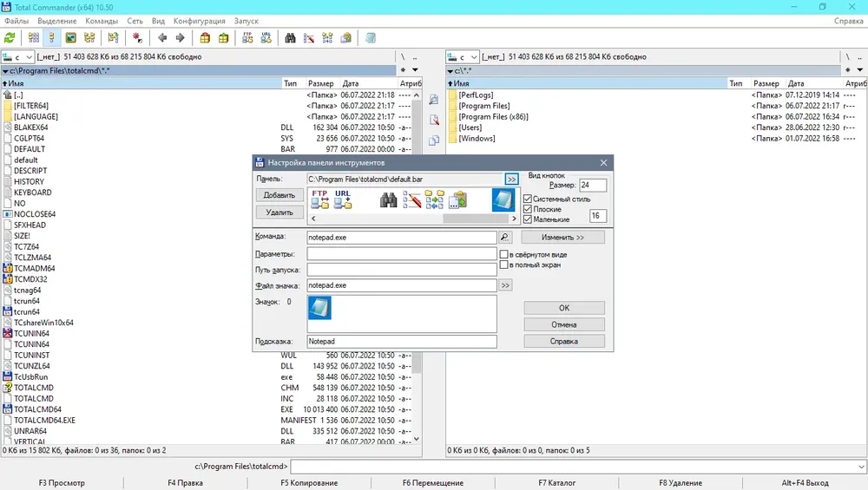Pick the Notepad icon in the Значок box
This screenshot has width=868, height=490.
point(319,308)
